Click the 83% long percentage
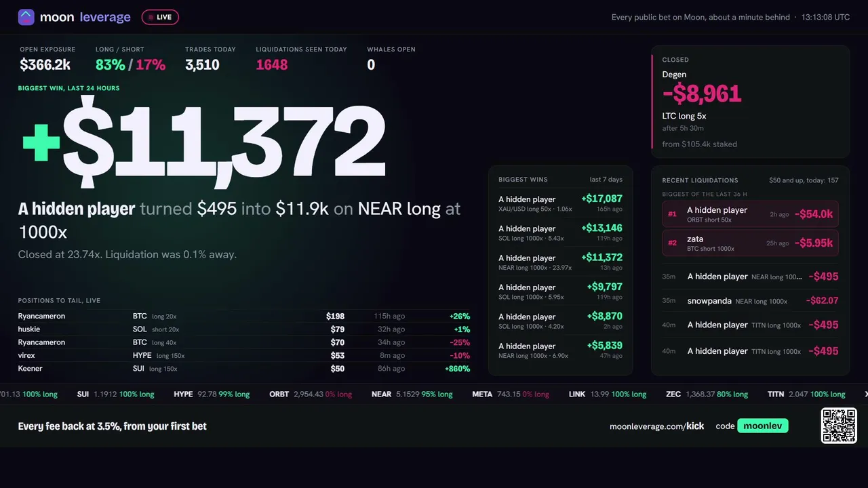The height and width of the screenshot is (488, 868). pos(111,64)
